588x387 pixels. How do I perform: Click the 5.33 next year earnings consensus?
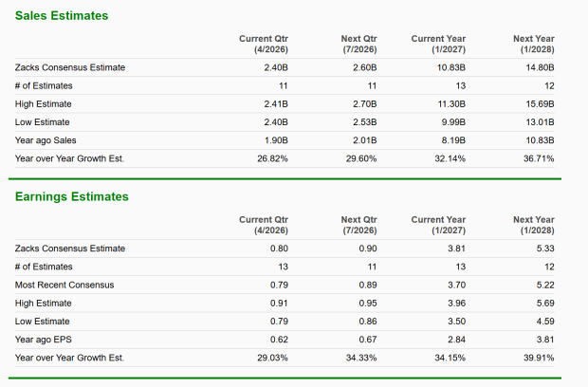(x=544, y=249)
